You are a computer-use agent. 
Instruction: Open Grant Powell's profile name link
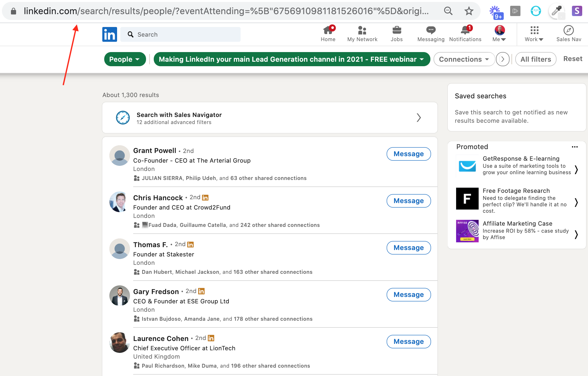(155, 151)
